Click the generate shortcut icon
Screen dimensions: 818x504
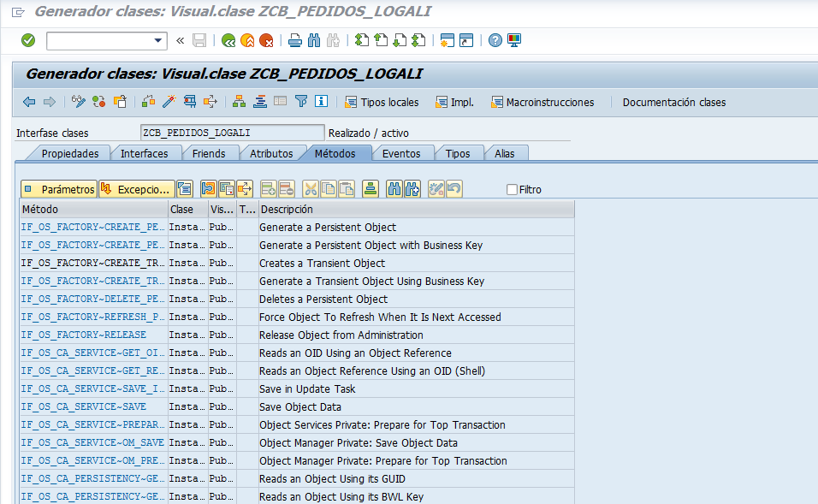(465, 40)
